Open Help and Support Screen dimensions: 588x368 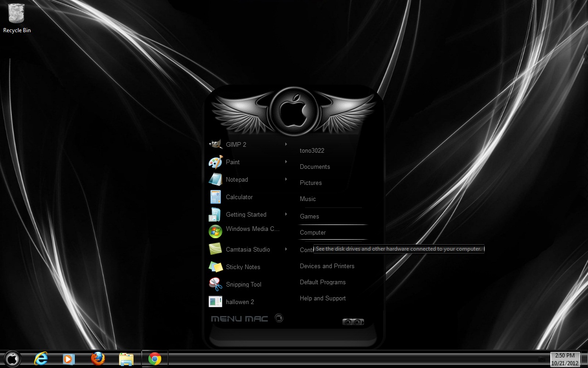(x=322, y=298)
